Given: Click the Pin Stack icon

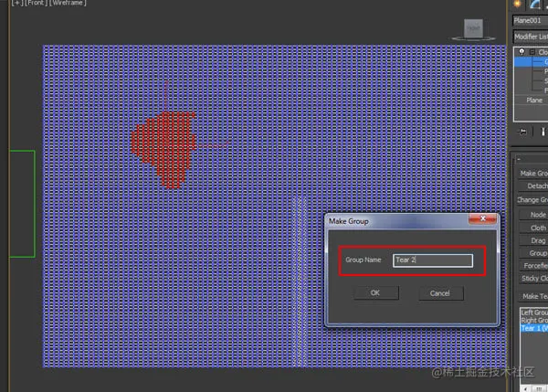Looking at the screenshot, I should pyautogui.click(x=522, y=132).
